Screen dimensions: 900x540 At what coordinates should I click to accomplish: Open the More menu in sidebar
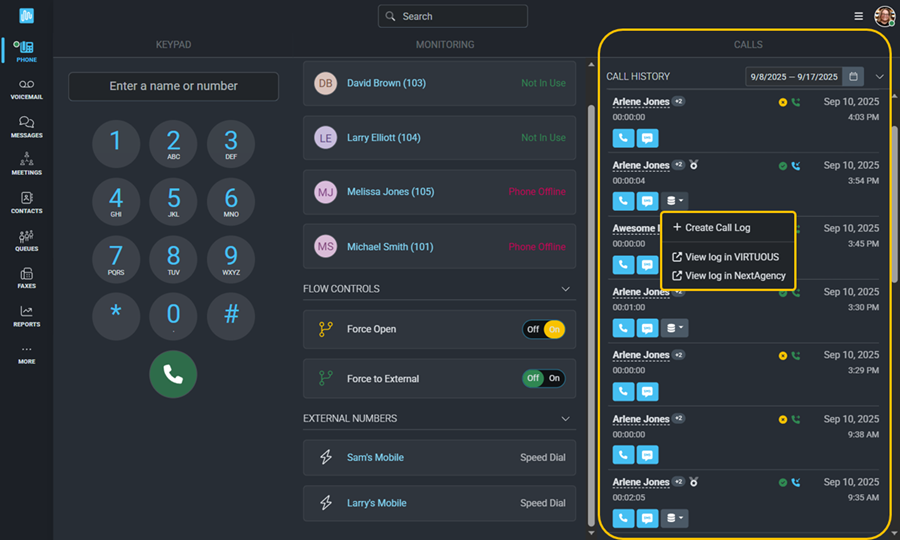point(26,354)
